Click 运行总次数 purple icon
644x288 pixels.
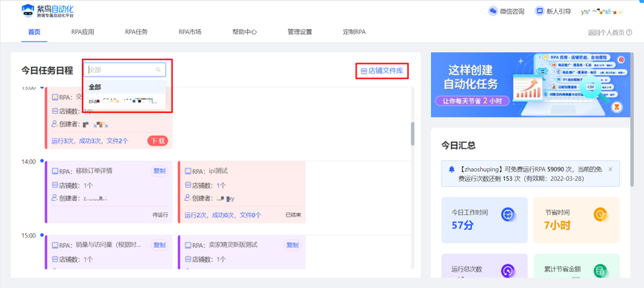pos(508,271)
